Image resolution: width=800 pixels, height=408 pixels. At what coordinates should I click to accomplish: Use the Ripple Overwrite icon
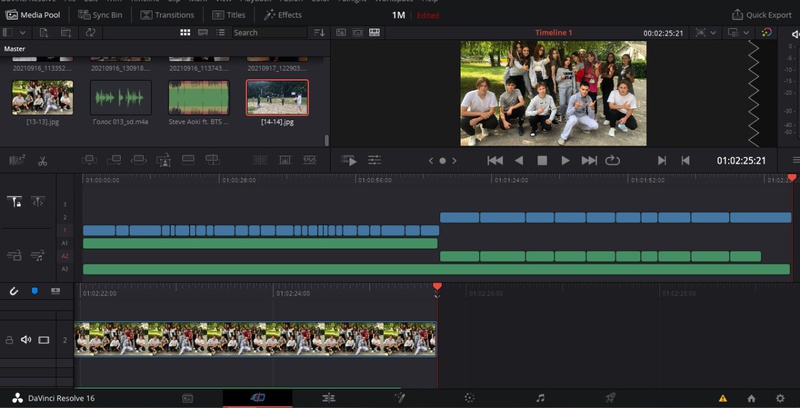coord(139,160)
